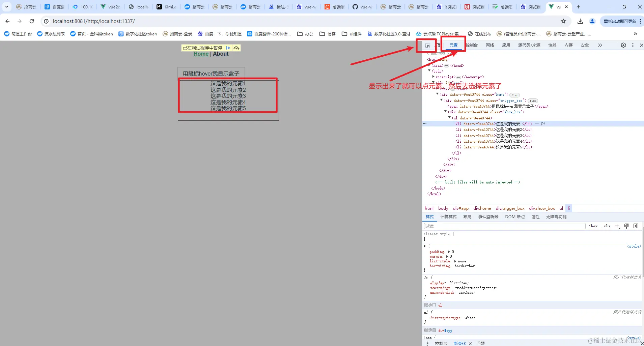The width and height of the screenshot is (644, 346).
Task: Open the 办公 bookmarks folder
Action: tap(306, 34)
